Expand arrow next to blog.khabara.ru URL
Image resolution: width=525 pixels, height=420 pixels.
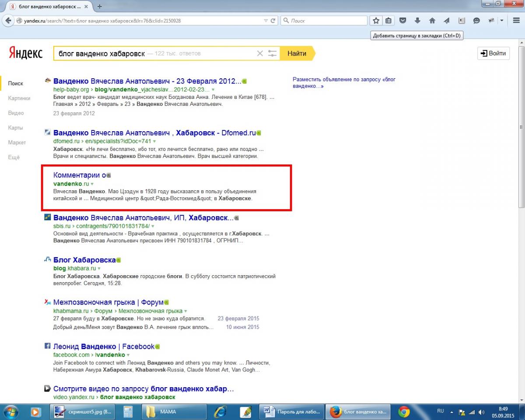[x=99, y=269]
